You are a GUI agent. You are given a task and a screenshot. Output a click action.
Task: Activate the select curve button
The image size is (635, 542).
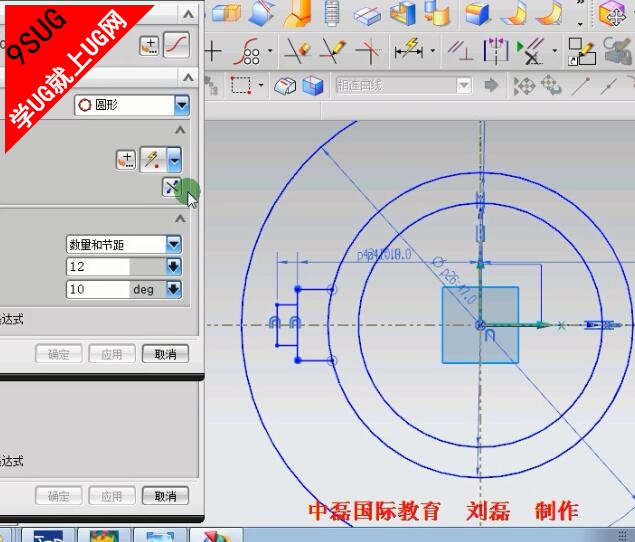point(177,45)
